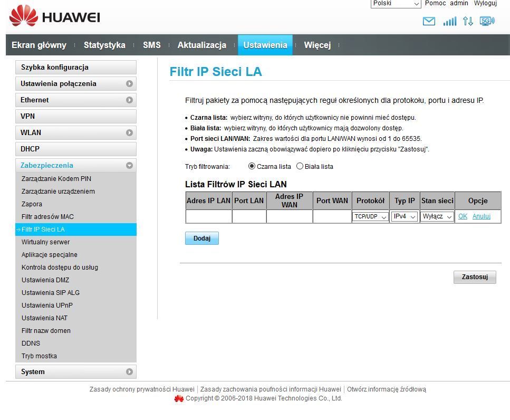510x420 pixels.
Task: Open the Polski language dropdown
Action: pos(396,4)
